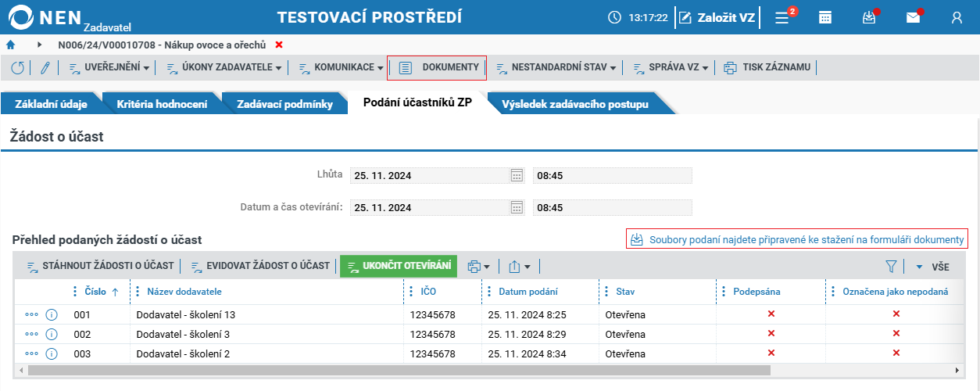Open column menu dots for Název dodavatele
The height and width of the screenshot is (391, 980).
point(138,292)
